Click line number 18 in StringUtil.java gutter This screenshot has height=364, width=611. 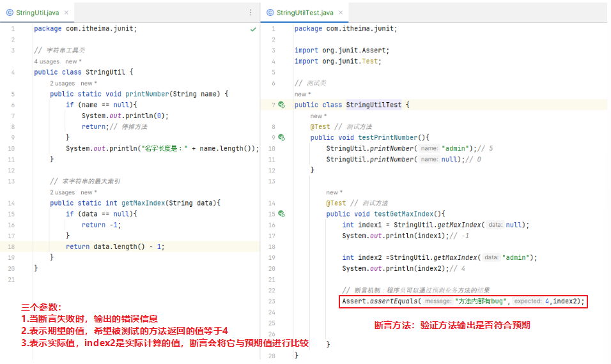(x=12, y=246)
